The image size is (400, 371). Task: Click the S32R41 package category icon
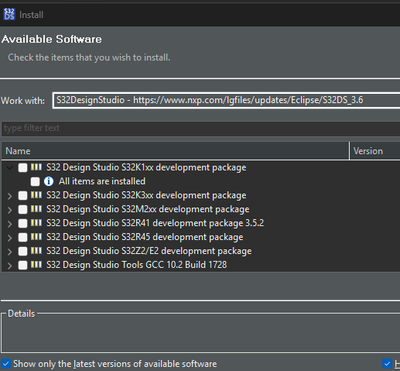pyautogui.click(x=36, y=223)
